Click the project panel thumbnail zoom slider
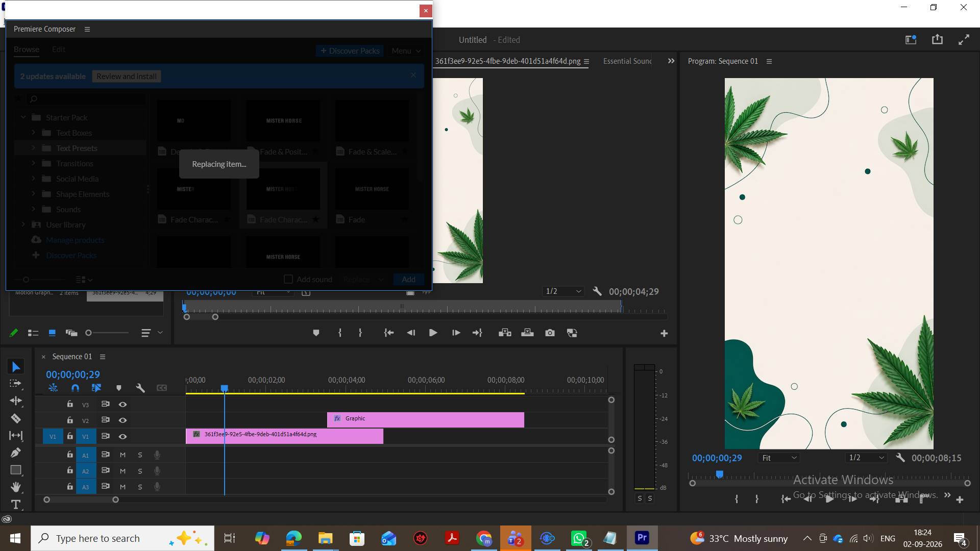The width and height of the screenshot is (980, 551). pos(108,333)
